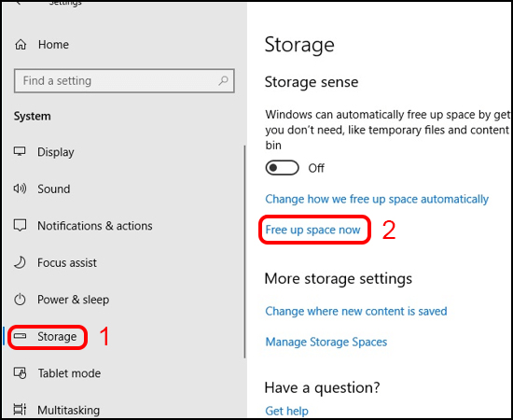This screenshot has width=513, height=420.
Task: Click the Get help link
Action: 286,412
